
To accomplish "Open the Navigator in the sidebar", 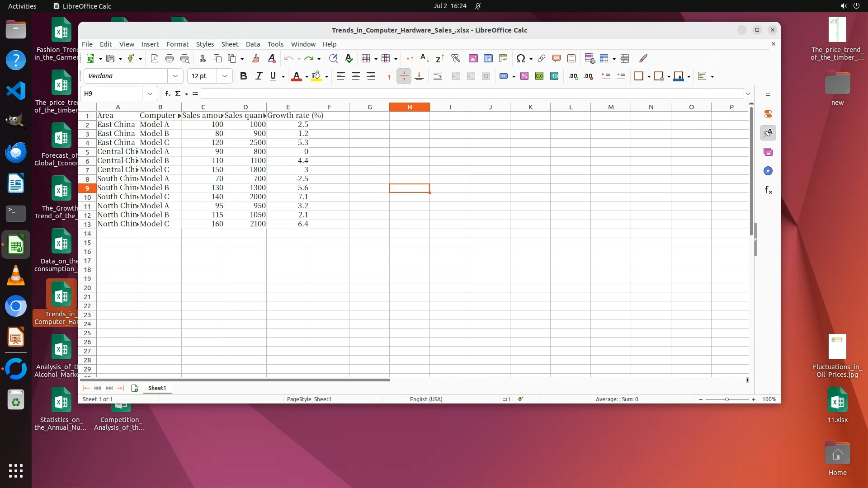I will (768, 171).
